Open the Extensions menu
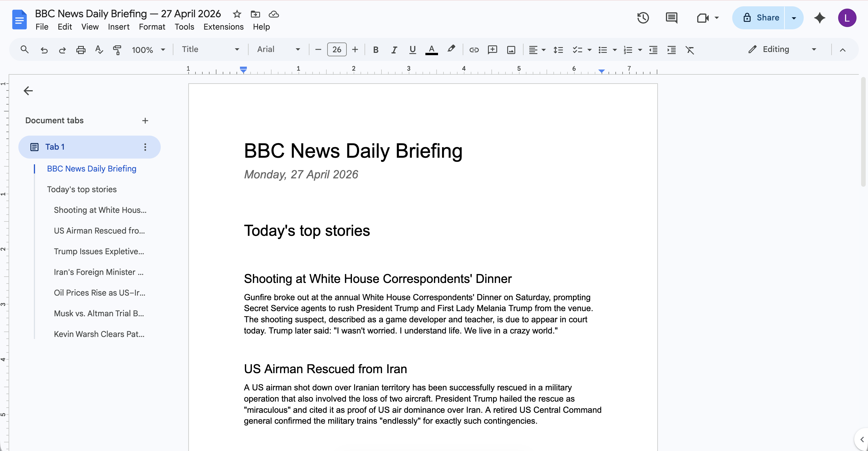Image resolution: width=868 pixels, height=451 pixels. (223, 27)
